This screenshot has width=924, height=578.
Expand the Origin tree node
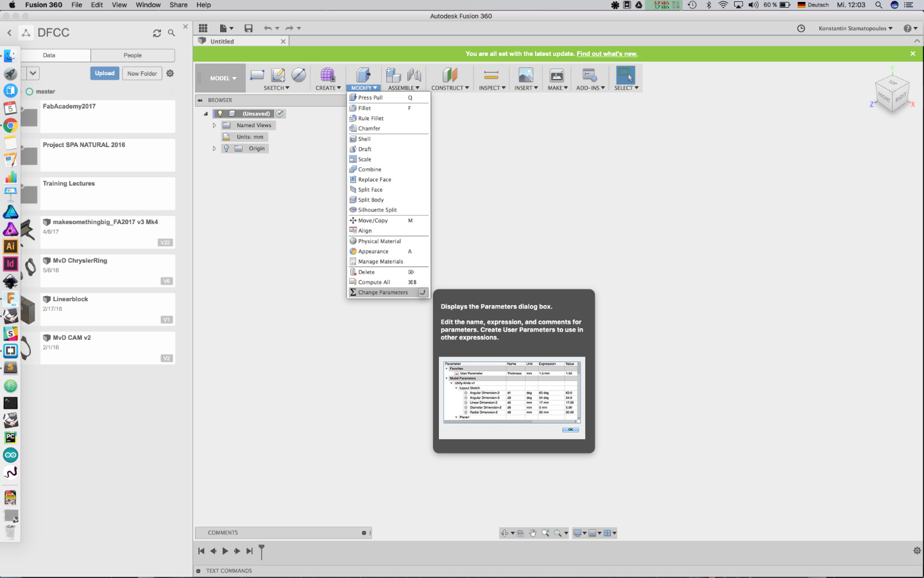tap(214, 148)
